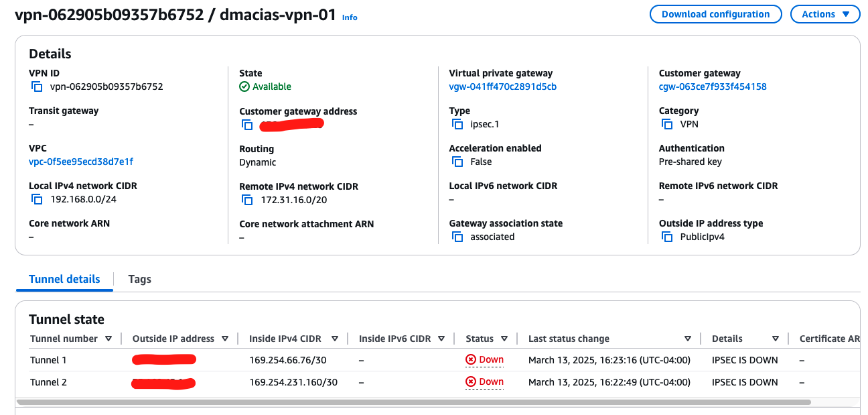Copy the Type value ipsec.1
This screenshot has width=868, height=415.
tap(457, 124)
